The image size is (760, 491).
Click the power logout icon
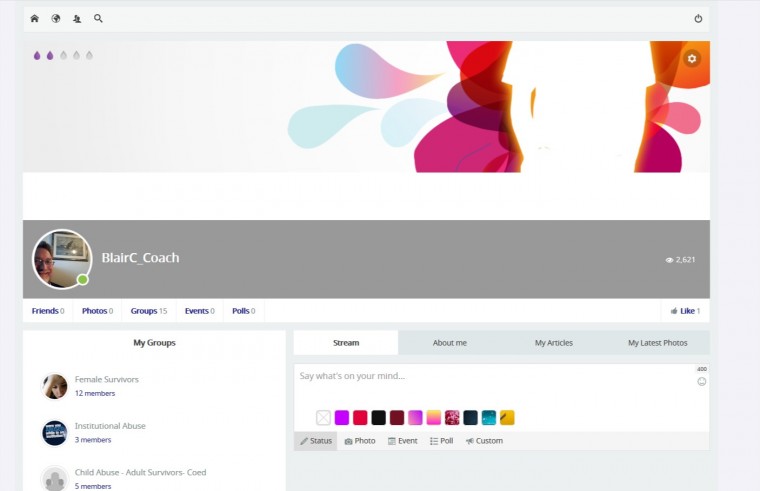click(698, 18)
